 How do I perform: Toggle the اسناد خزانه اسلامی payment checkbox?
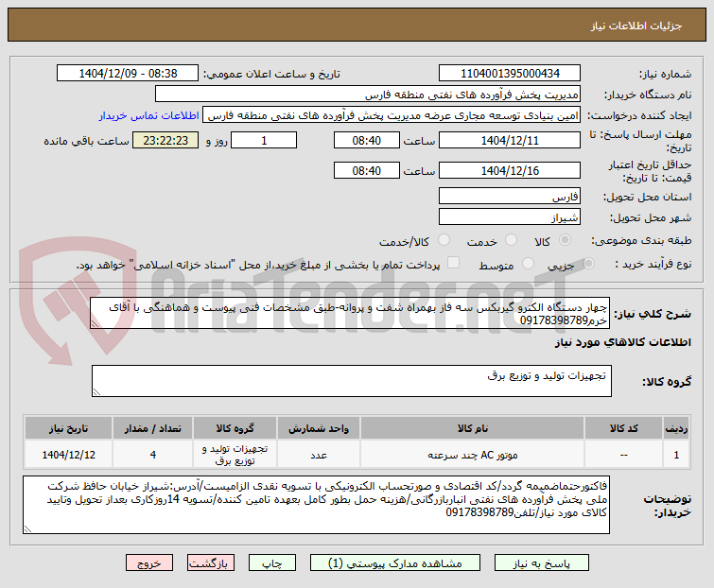point(453,263)
